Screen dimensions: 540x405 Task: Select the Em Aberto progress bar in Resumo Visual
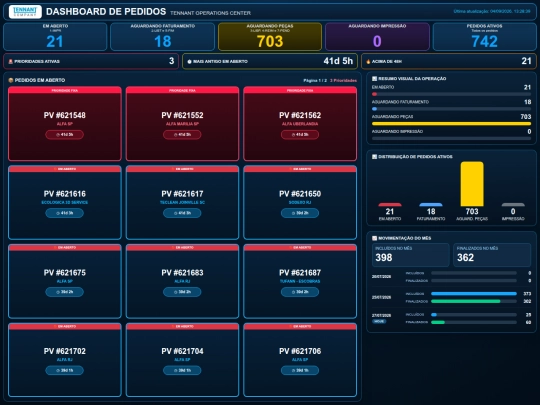(x=451, y=94)
